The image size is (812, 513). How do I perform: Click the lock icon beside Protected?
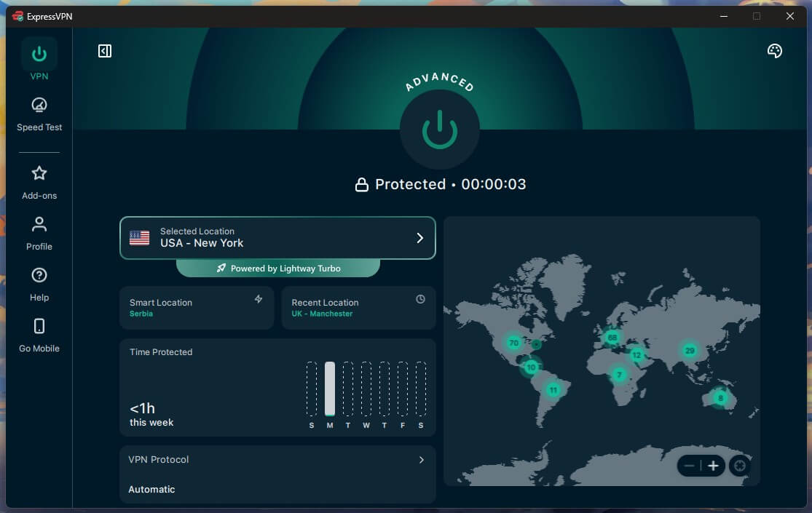point(361,184)
